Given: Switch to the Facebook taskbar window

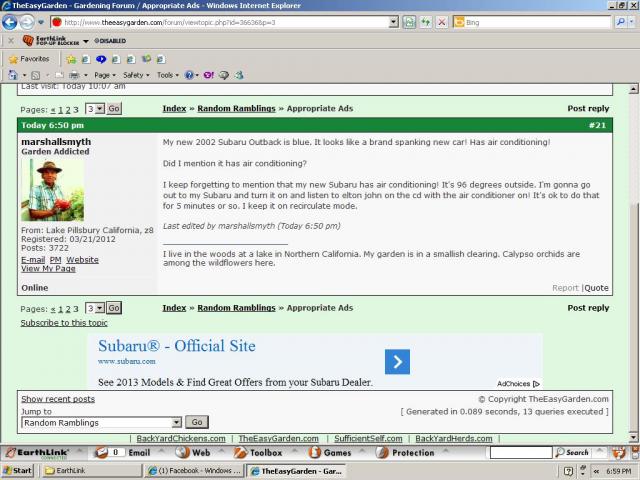Looking at the screenshot, I should pos(194,471).
